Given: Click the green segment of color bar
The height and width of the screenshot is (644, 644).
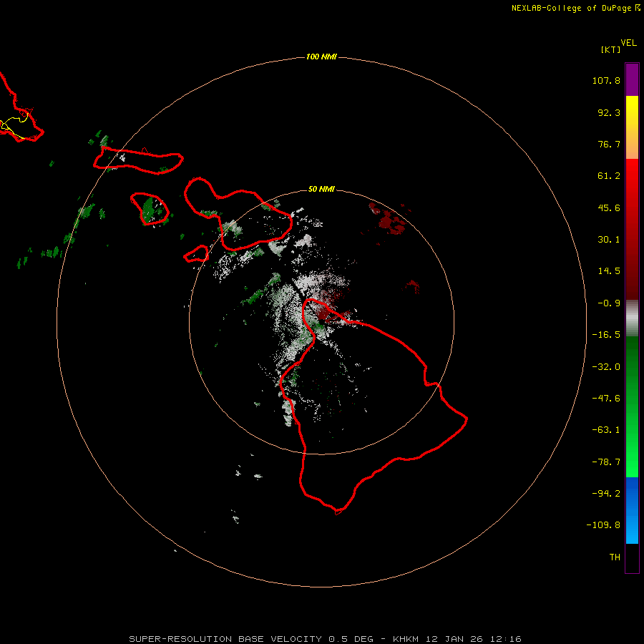Looking at the screenshot, I should click(632, 406).
